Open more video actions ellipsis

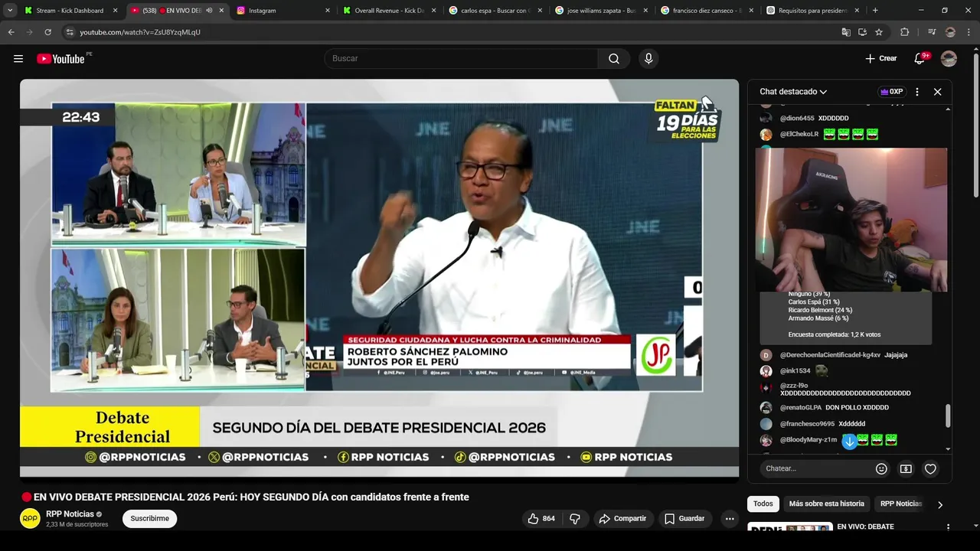coord(730,519)
